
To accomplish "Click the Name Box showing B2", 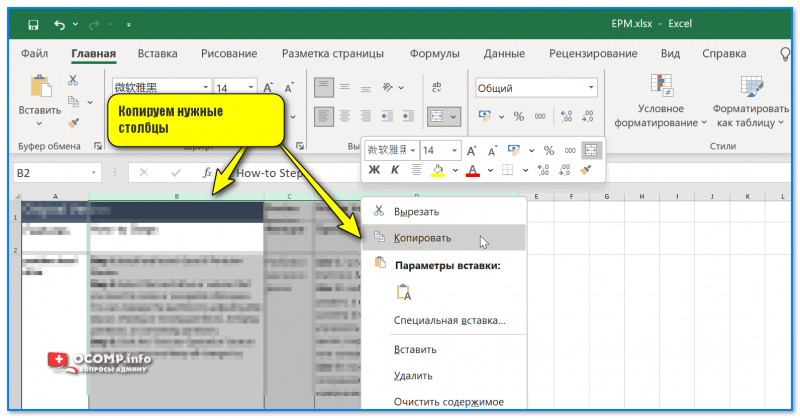I will click(57, 173).
